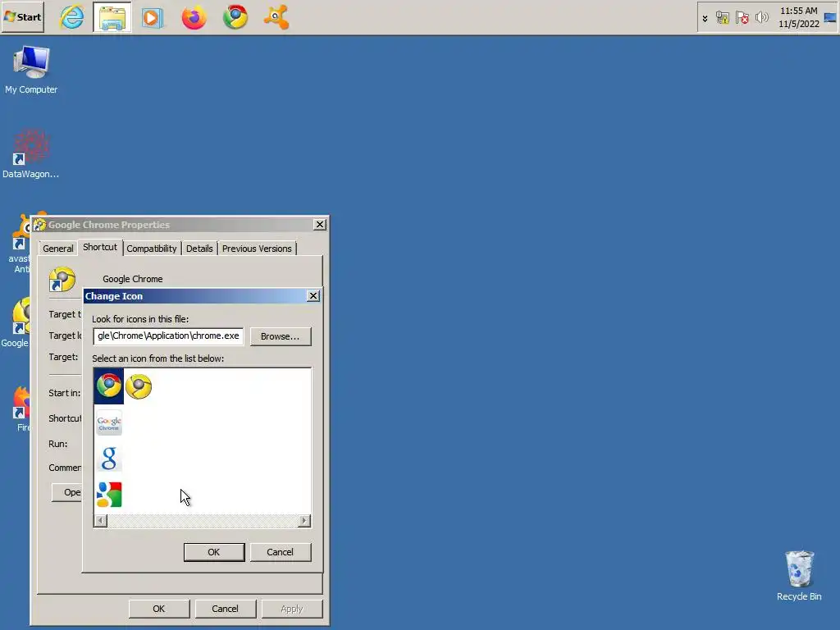840x630 pixels.
Task: Click Browse button in Change Icon
Action: (x=281, y=336)
